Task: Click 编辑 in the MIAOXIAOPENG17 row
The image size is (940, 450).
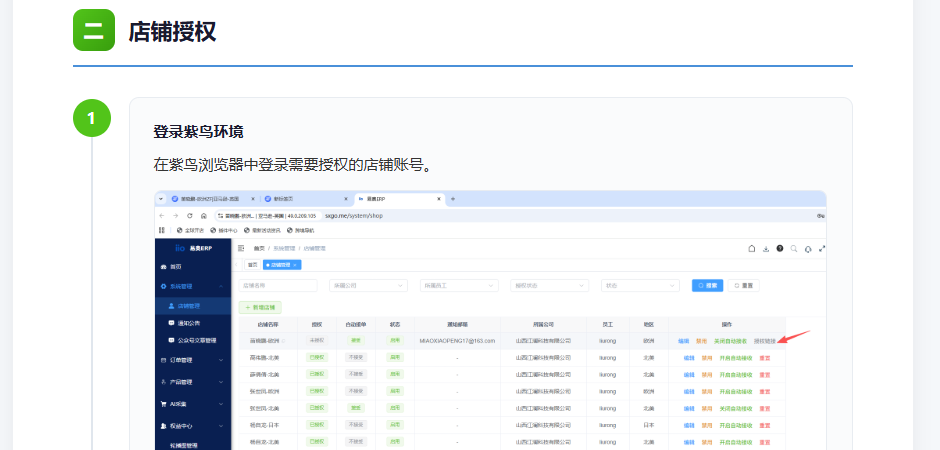Action: (683, 341)
